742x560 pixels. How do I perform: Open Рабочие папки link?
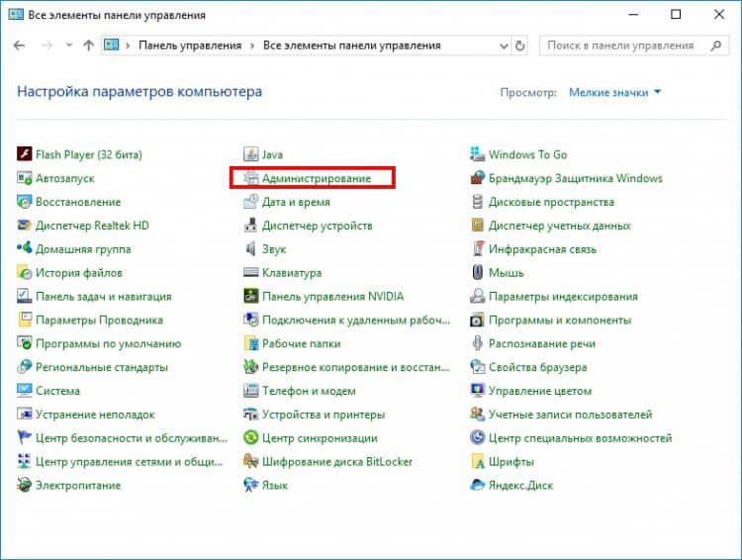coord(302,343)
